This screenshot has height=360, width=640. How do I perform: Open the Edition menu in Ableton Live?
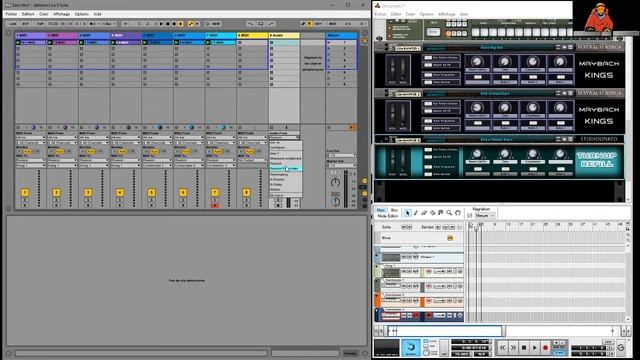click(28, 14)
